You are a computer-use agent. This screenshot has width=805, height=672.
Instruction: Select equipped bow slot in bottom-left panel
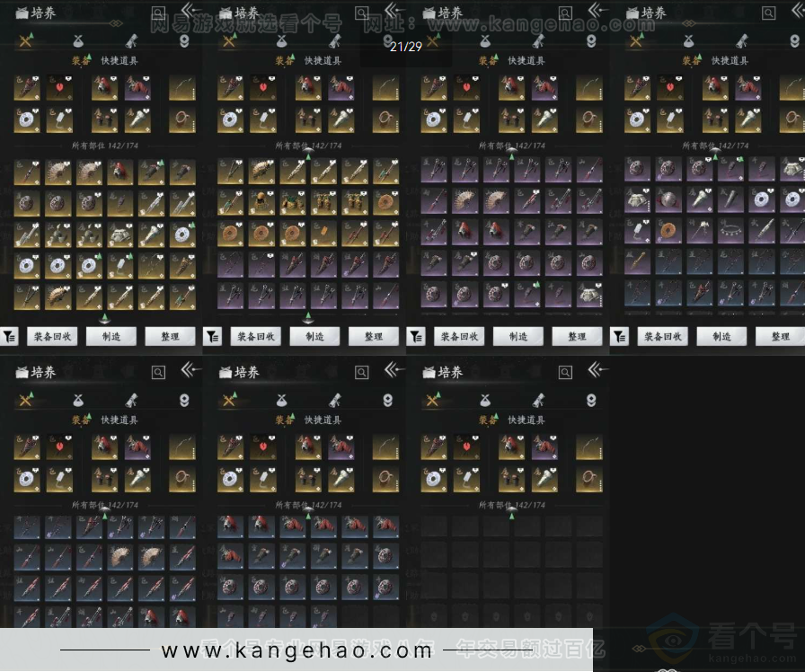(182, 447)
